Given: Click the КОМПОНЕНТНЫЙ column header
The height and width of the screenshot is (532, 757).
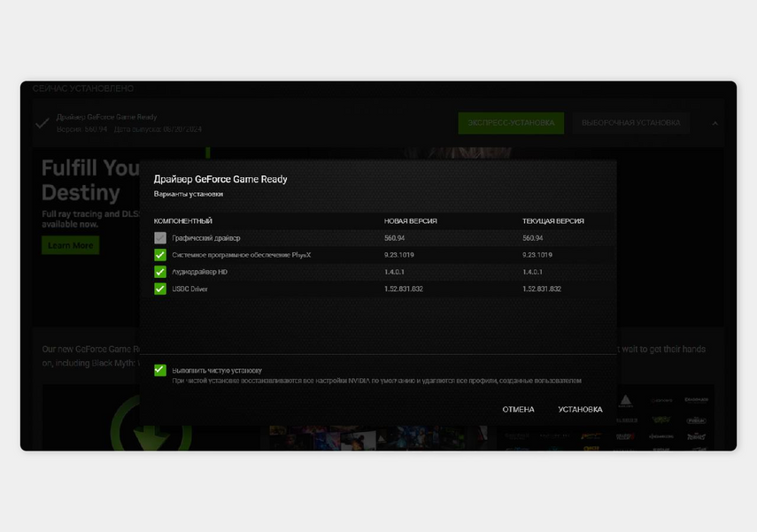Looking at the screenshot, I should [183, 221].
